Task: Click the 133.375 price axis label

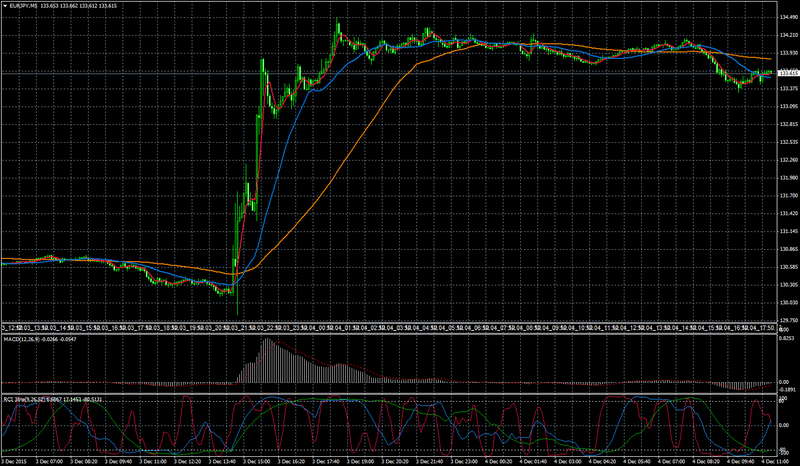Action: coord(788,88)
